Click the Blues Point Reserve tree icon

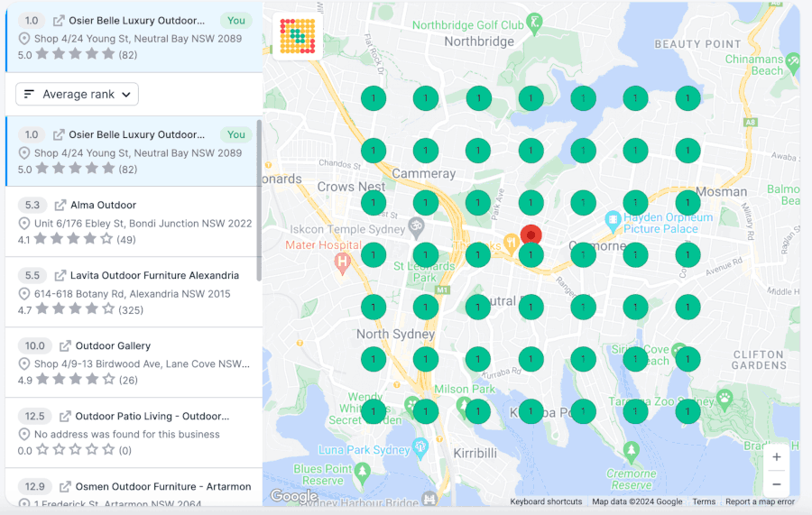tap(362, 474)
